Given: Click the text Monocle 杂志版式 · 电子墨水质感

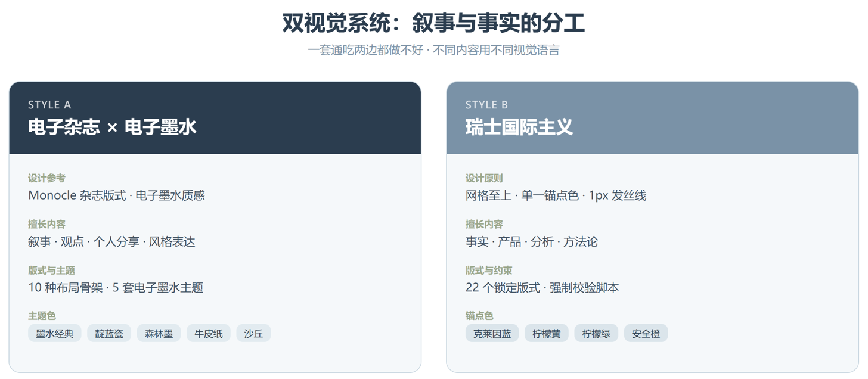Looking at the screenshot, I should [116, 195].
